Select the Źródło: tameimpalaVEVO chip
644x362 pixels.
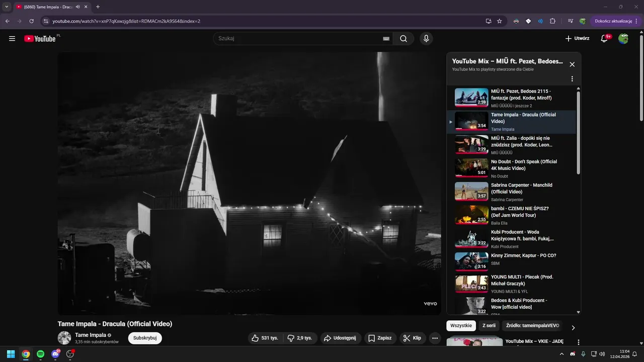coord(532,325)
